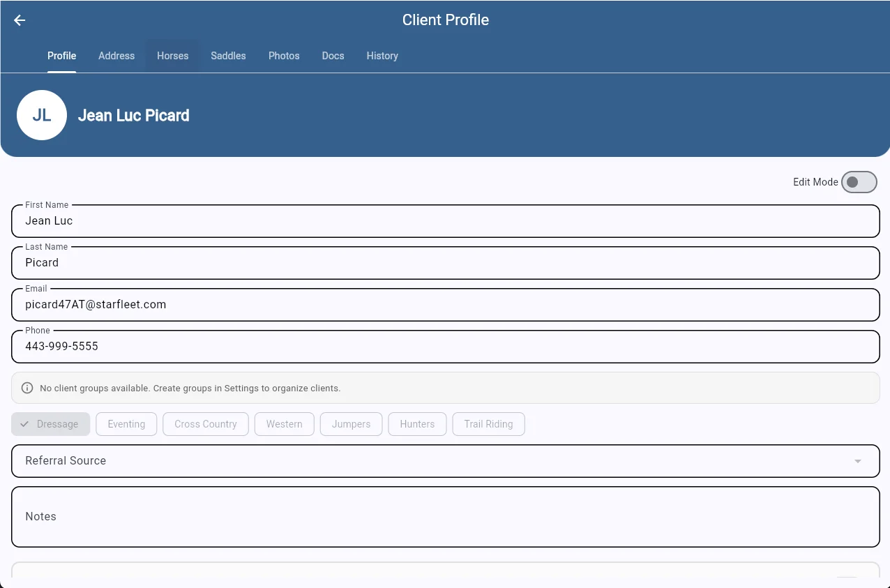Select the Trail Riding chip
This screenshot has height=588, width=890.
pos(488,423)
